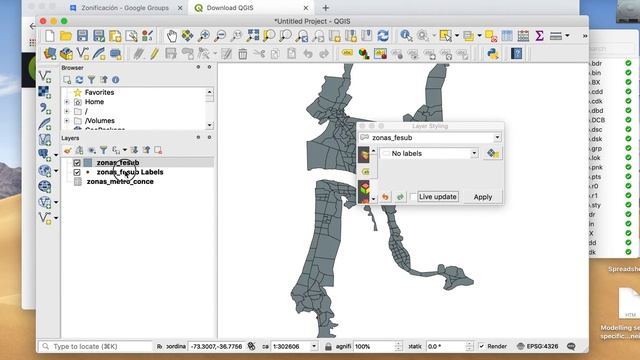Select Favorites in Browser tree
The width and height of the screenshot is (640, 360).
tap(99, 93)
